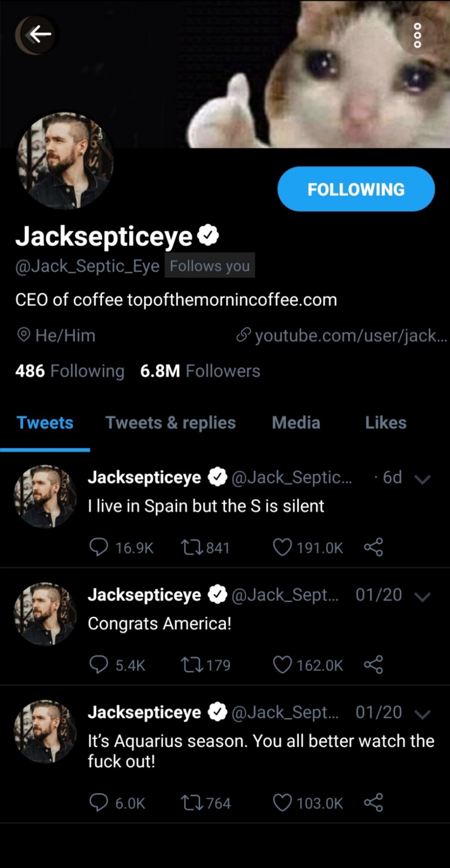
Task: Toggle the Following button
Action: [356, 189]
